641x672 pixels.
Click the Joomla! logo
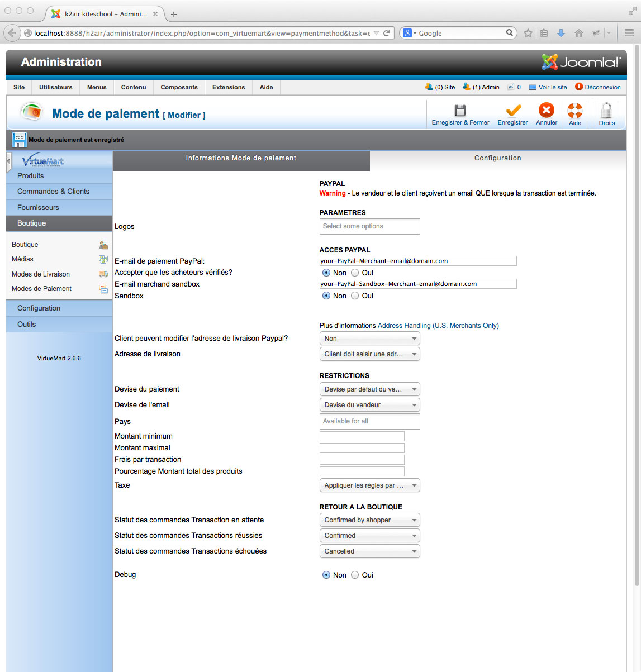coord(581,62)
